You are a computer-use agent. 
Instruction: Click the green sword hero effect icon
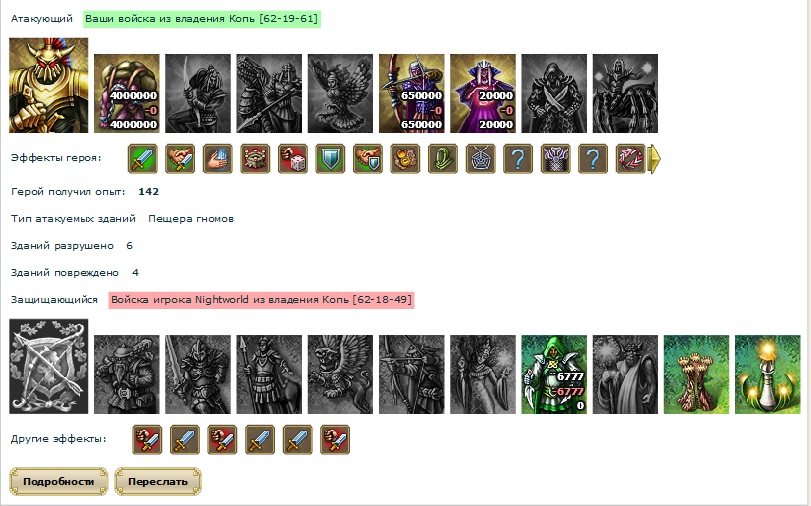tap(143, 159)
